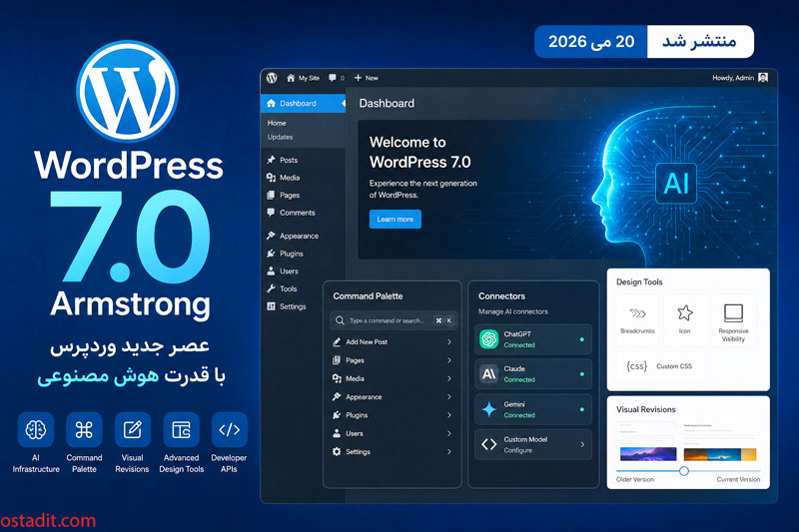Image resolution: width=799 pixels, height=532 pixels.
Task: Open the Updates submenu item
Action: [280, 137]
